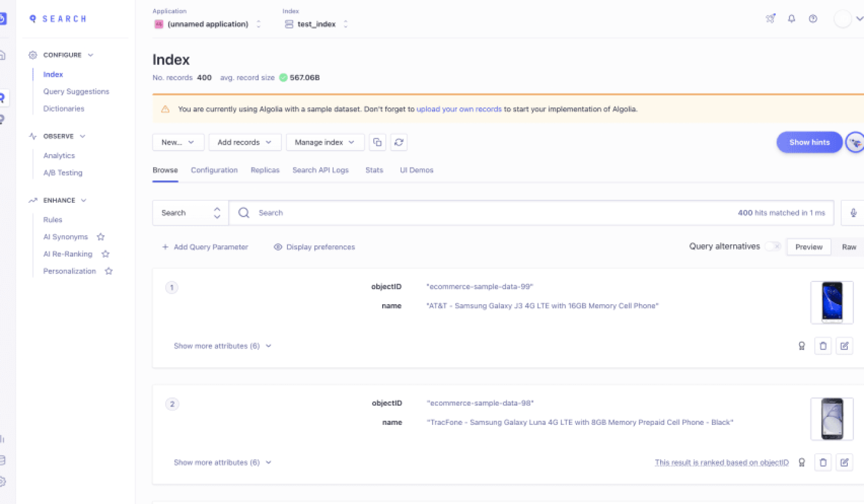Click the star next to Personalization
This screenshot has height=504, width=864.
tap(109, 271)
